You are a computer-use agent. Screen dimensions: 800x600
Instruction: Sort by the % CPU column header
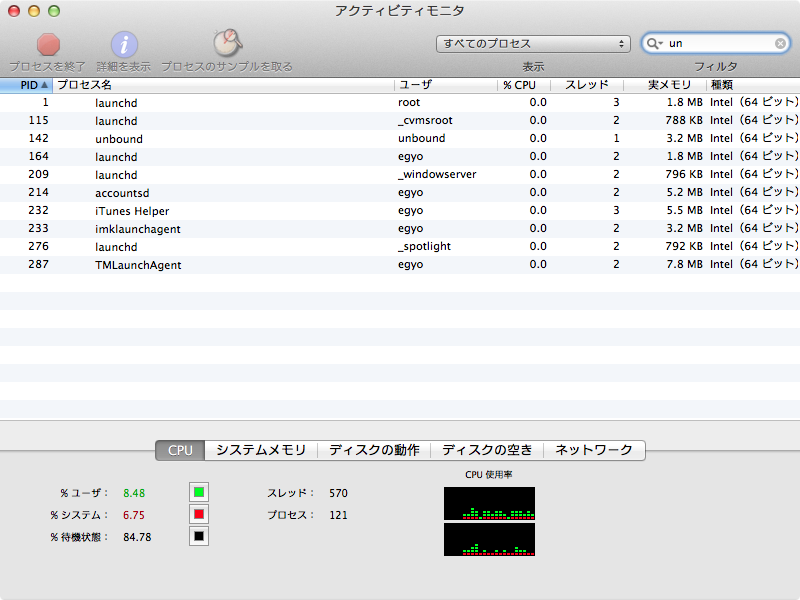coord(524,85)
